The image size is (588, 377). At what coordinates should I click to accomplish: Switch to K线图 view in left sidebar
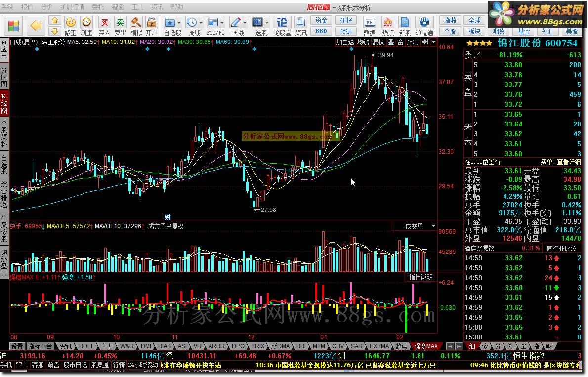point(4,104)
